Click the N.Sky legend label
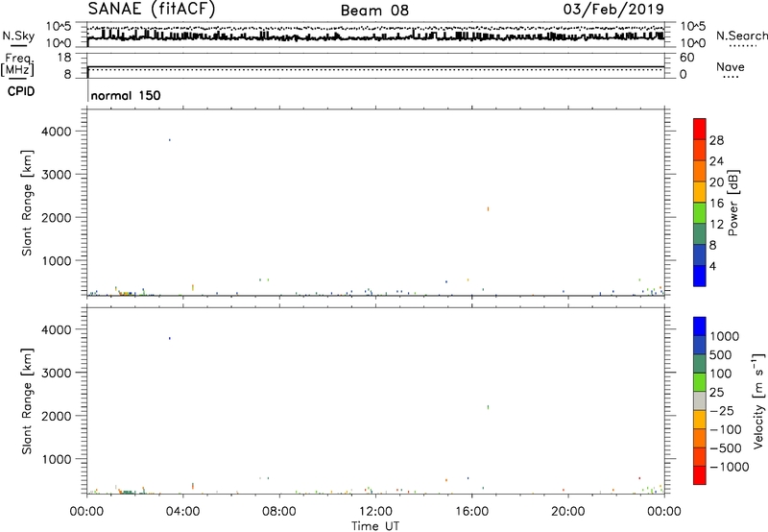 pyautogui.click(x=18, y=36)
